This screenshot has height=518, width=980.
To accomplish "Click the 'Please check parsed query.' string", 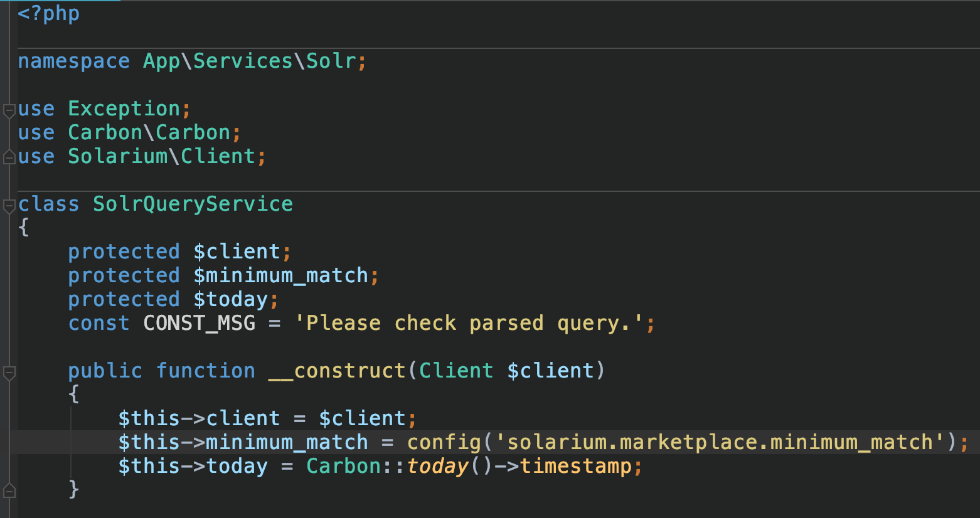I will coord(469,324).
